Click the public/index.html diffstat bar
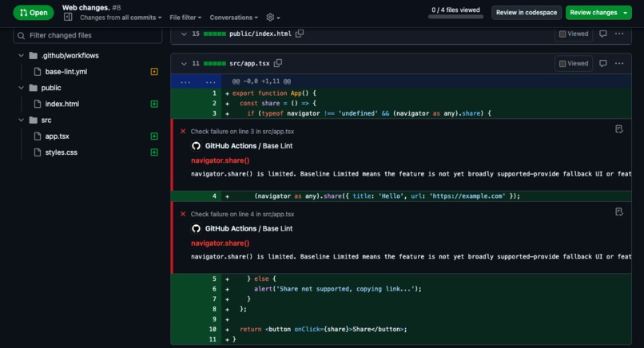 coord(214,34)
